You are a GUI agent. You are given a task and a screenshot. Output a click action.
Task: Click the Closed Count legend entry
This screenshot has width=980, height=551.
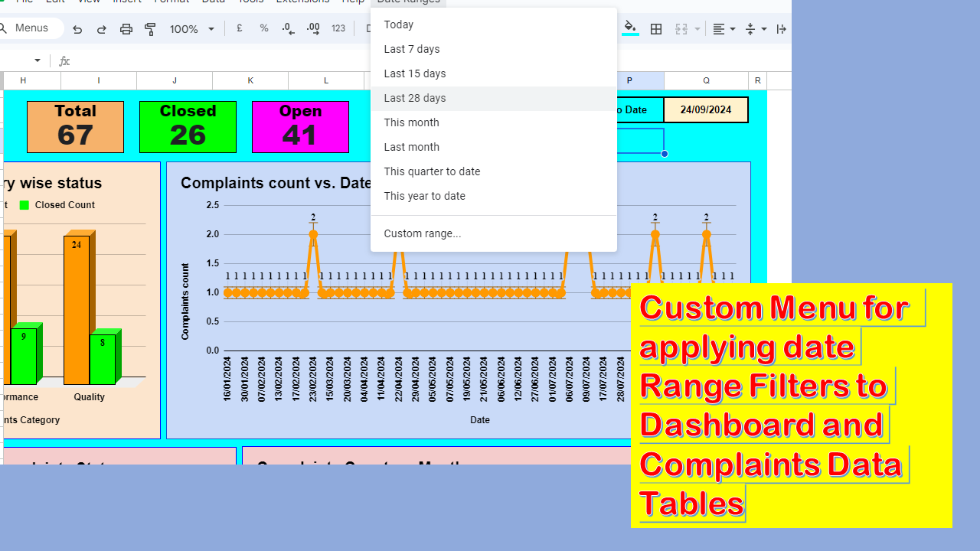coord(57,205)
